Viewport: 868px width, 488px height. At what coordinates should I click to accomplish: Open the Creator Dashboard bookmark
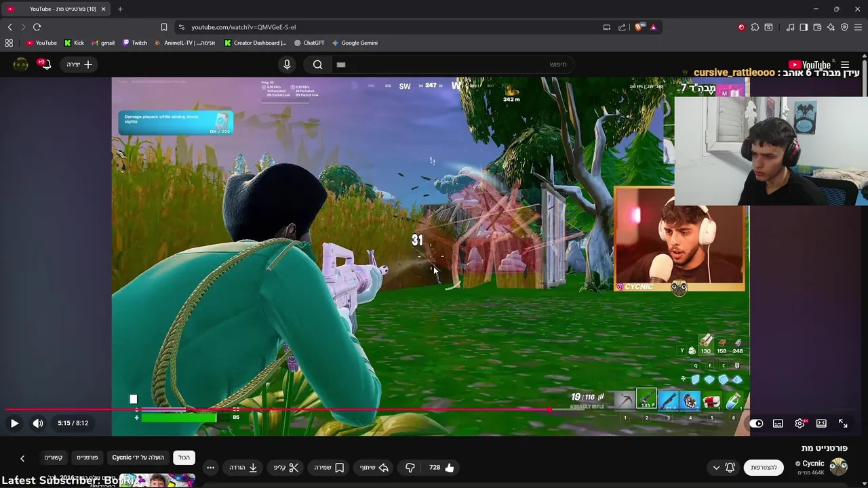255,43
